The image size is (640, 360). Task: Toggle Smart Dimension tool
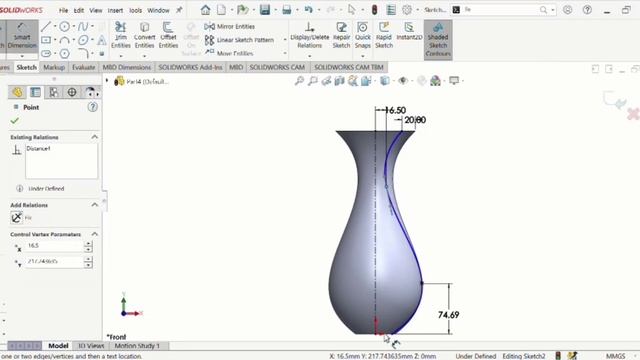(x=22, y=36)
